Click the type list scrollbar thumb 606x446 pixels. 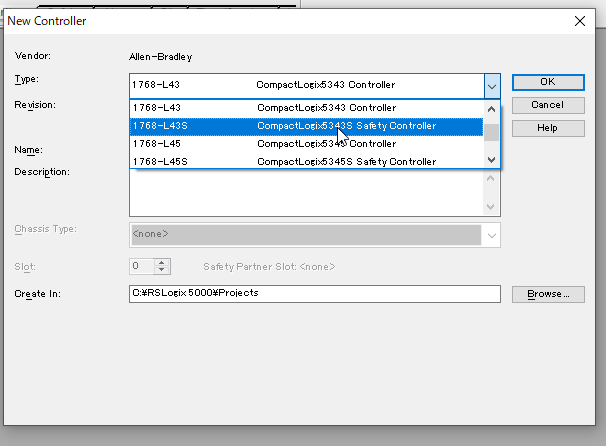click(x=491, y=133)
